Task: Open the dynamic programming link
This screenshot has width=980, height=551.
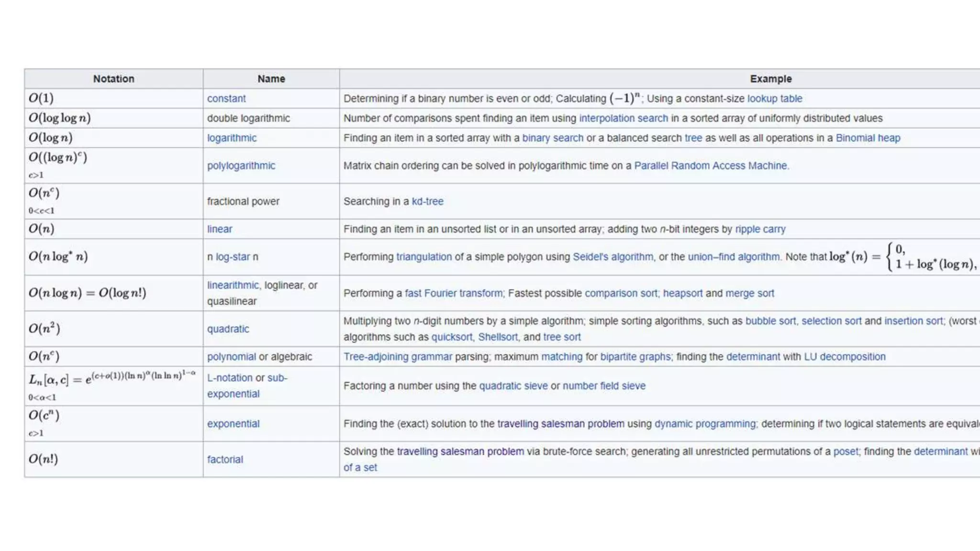Action: point(704,424)
